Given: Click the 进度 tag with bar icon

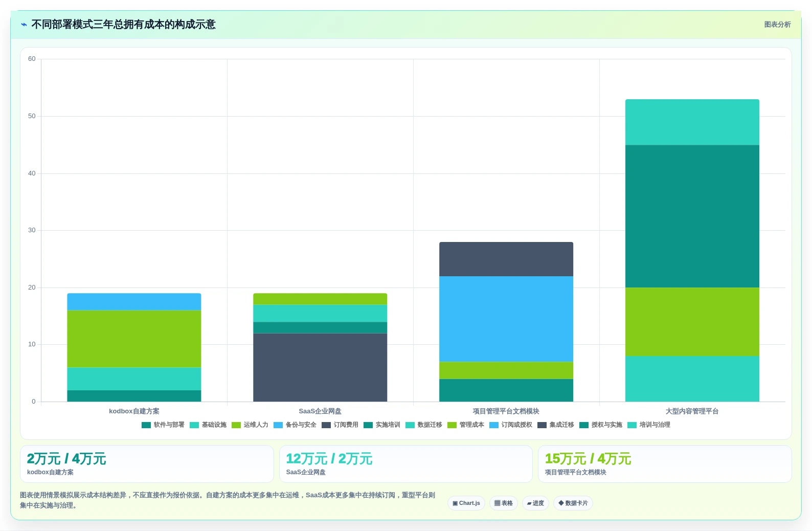Looking at the screenshot, I should (535, 503).
